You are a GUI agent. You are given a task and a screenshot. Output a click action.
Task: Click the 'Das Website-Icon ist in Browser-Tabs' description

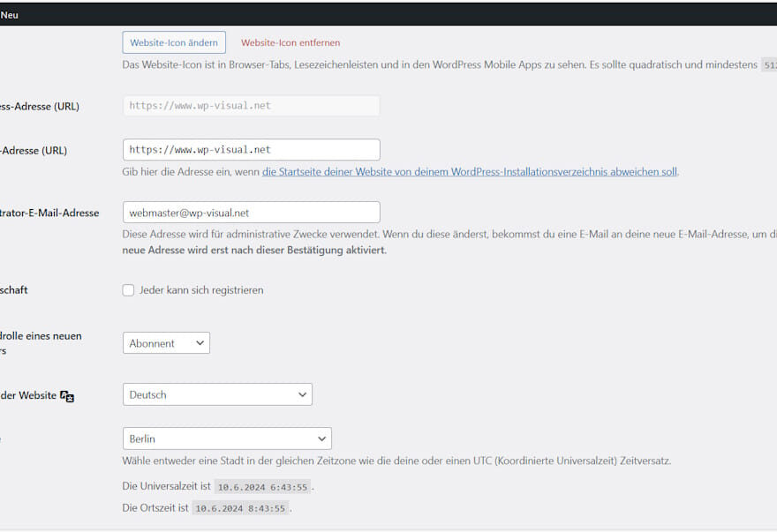point(440,65)
